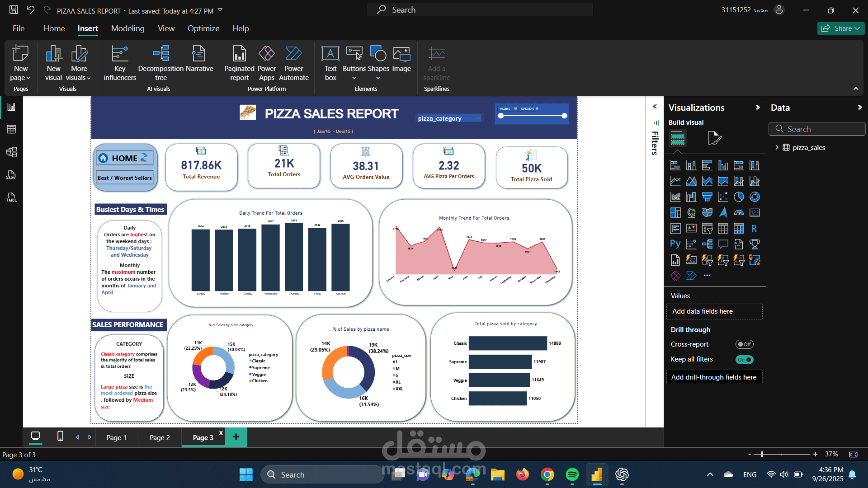Open the Format visual paintbrush tab

(x=714, y=138)
